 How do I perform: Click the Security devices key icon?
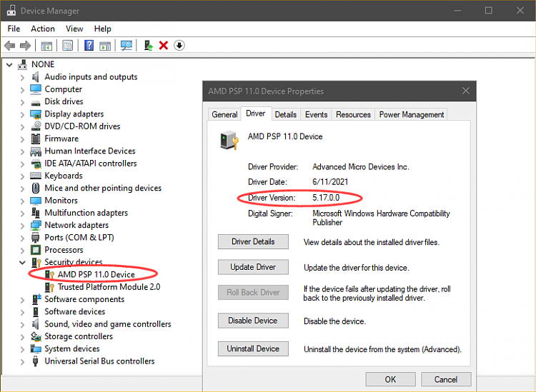coord(36,262)
